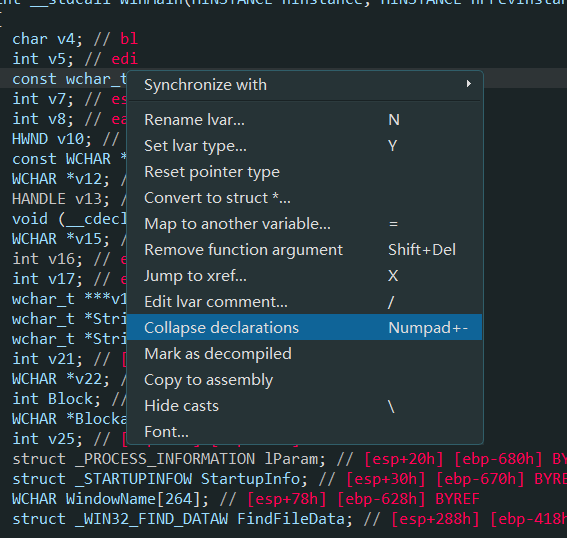The height and width of the screenshot is (538, 567).
Task: Select Set lvar type... option
Action: 305,146
